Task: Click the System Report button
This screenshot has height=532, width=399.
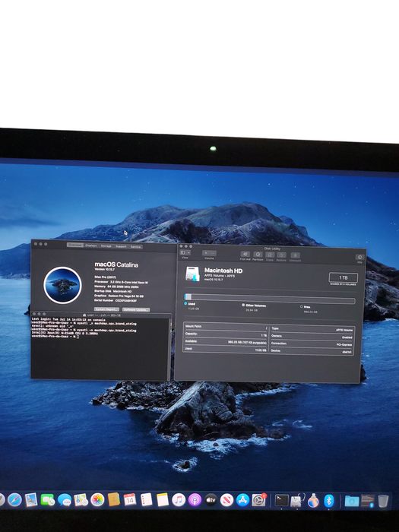Action: point(106,309)
